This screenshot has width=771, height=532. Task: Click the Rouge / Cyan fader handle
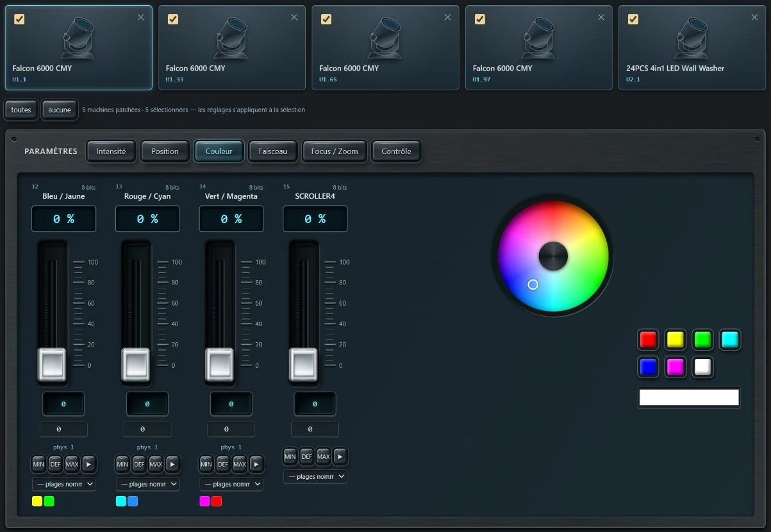136,365
